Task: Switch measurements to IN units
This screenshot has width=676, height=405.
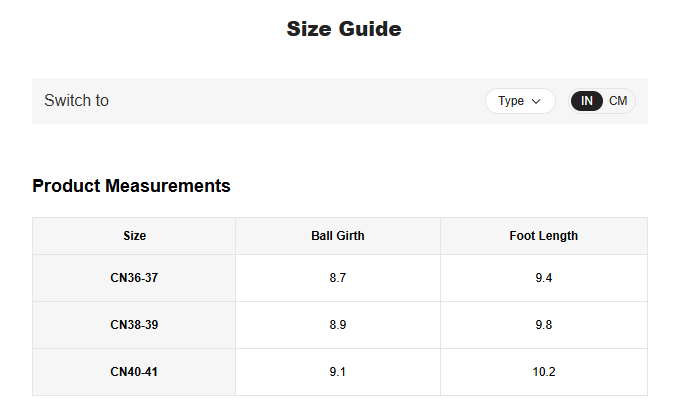Action: (587, 101)
